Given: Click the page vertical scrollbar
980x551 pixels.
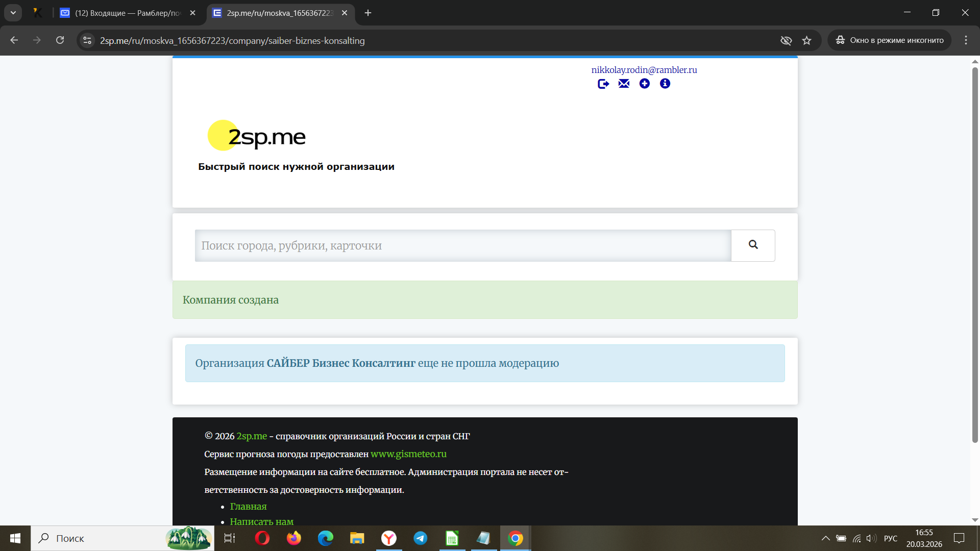Looking at the screenshot, I should (975, 255).
